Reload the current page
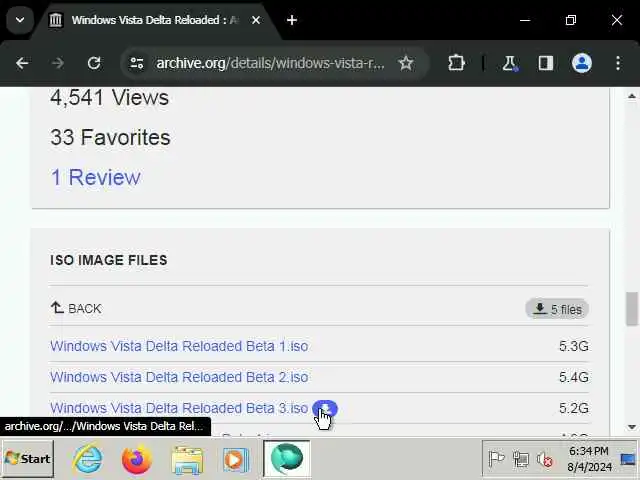 tap(94, 63)
